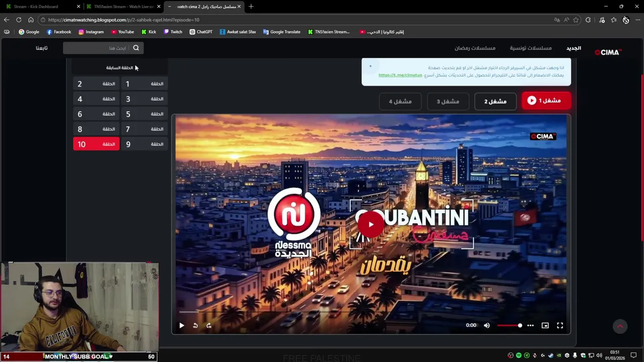This screenshot has width=644, height=362.
Task: Switch to TNSfaxien Stream browser tab
Action: coord(123,7)
